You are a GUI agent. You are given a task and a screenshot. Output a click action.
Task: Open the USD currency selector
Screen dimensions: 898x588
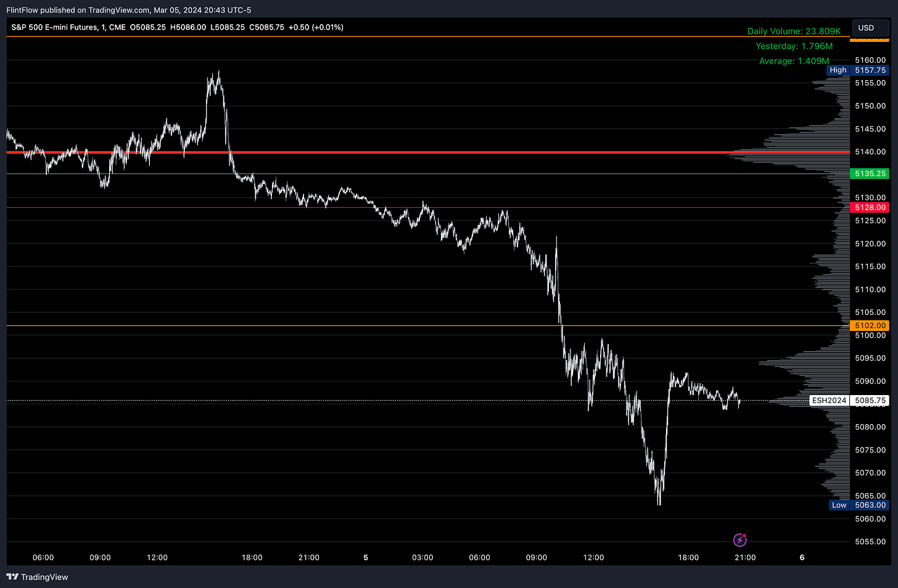click(870, 28)
